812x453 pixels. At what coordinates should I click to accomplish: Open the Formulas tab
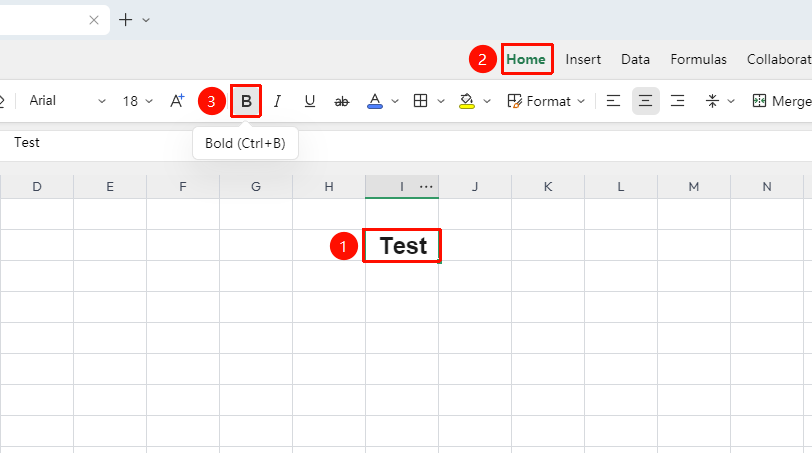tap(698, 59)
